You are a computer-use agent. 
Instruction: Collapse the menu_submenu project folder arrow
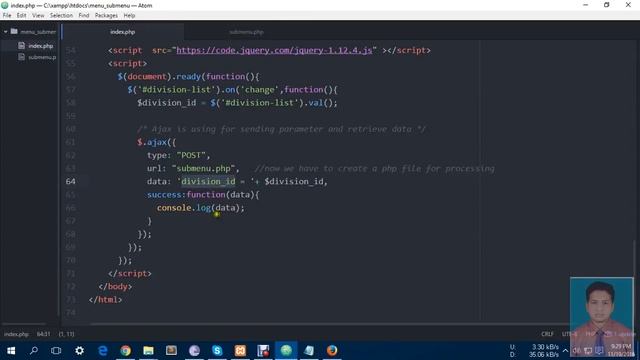tap(6, 31)
